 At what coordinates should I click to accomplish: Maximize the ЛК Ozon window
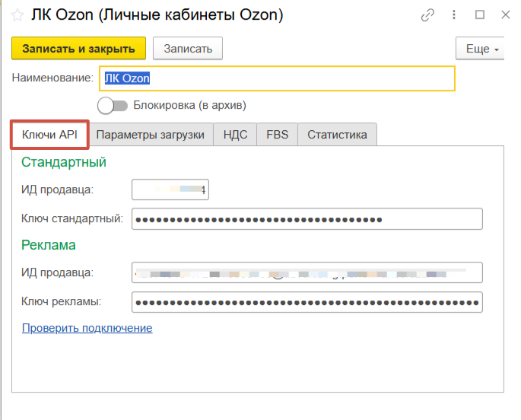click(480, 14)
